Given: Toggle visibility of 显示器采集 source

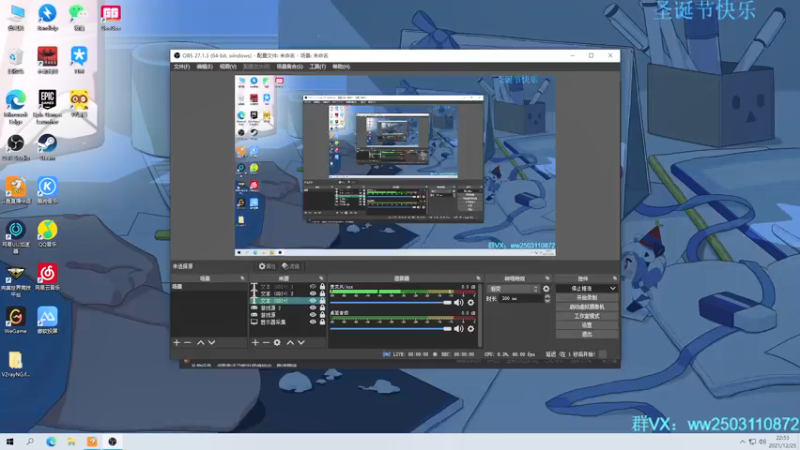Looking at the screenshot, I should tap(313, 322).
